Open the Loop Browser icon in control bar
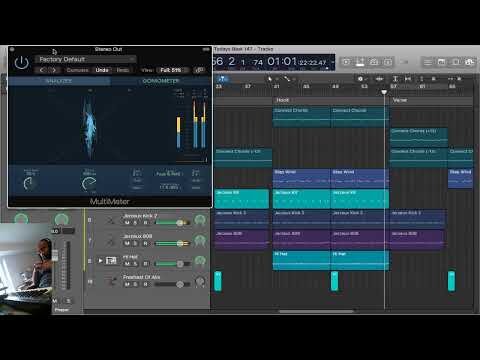The image size is (480, 360). (x=456, y=62)
